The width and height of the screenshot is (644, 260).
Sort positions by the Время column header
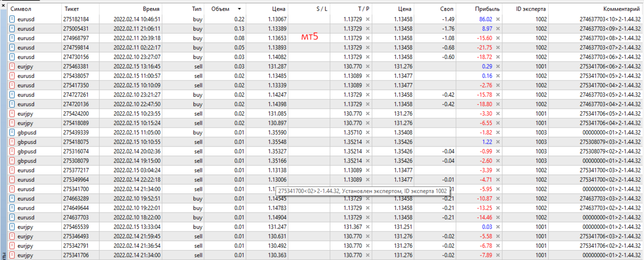click(x=151, y=9)
